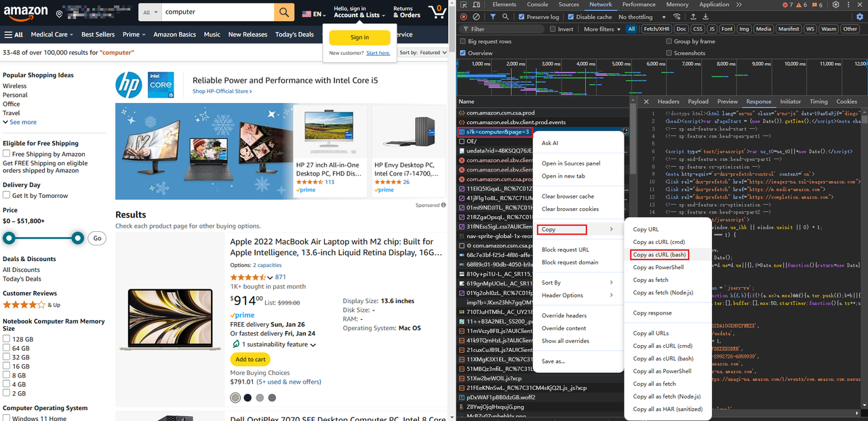Screen dimensions: 868x421
Task: Click the 6 issues badge
Action: click(817, 5)
